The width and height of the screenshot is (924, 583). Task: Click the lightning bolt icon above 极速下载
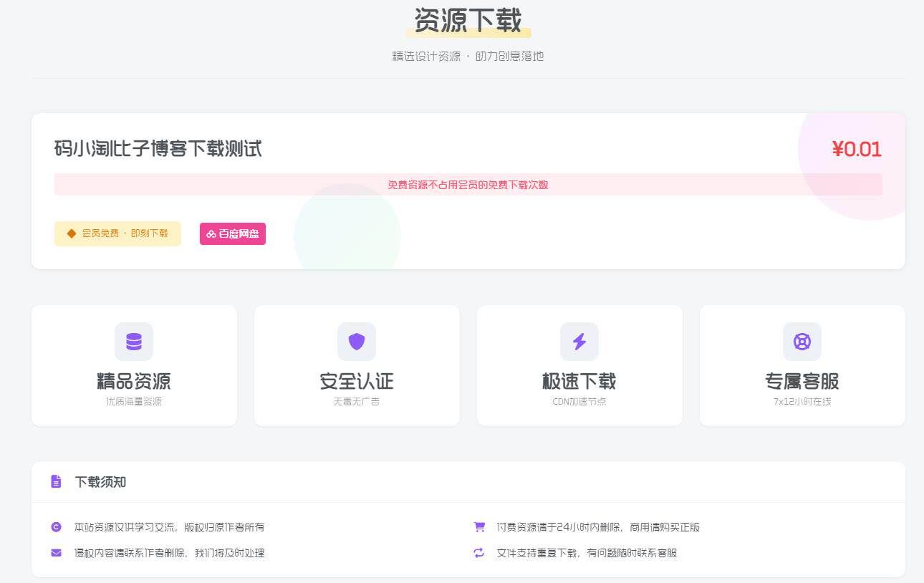(x=579, y=342)
